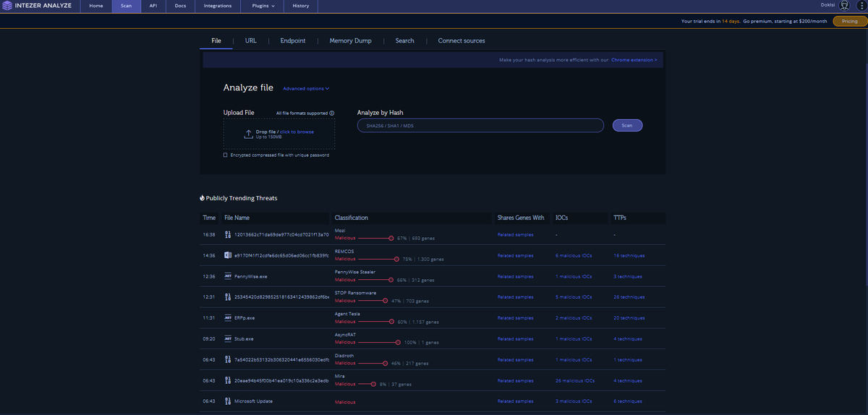This screenshot has width=868, height=415.
Task: Click the binary icon of the STOP Ransomware row
Action: pos(228,297)
